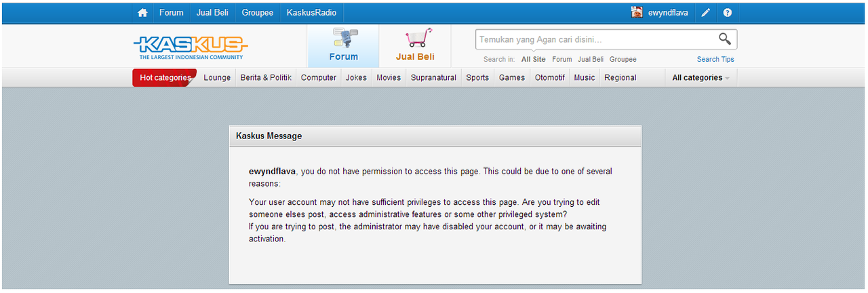
Task: Open Jual Beli in the top navigation bar
Action: (x=212, y=13)
